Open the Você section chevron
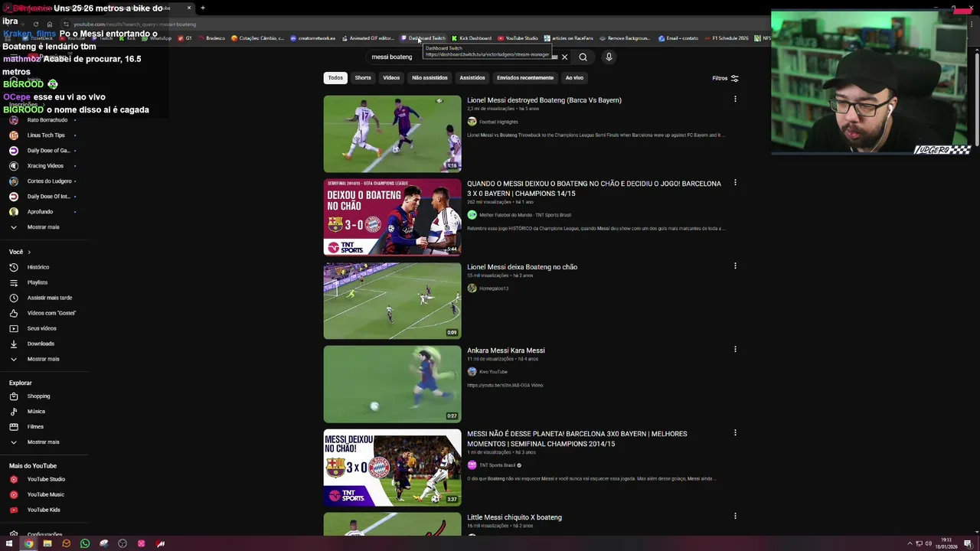The width and height of the screenshot is (980, 551). tap(29, 252)
